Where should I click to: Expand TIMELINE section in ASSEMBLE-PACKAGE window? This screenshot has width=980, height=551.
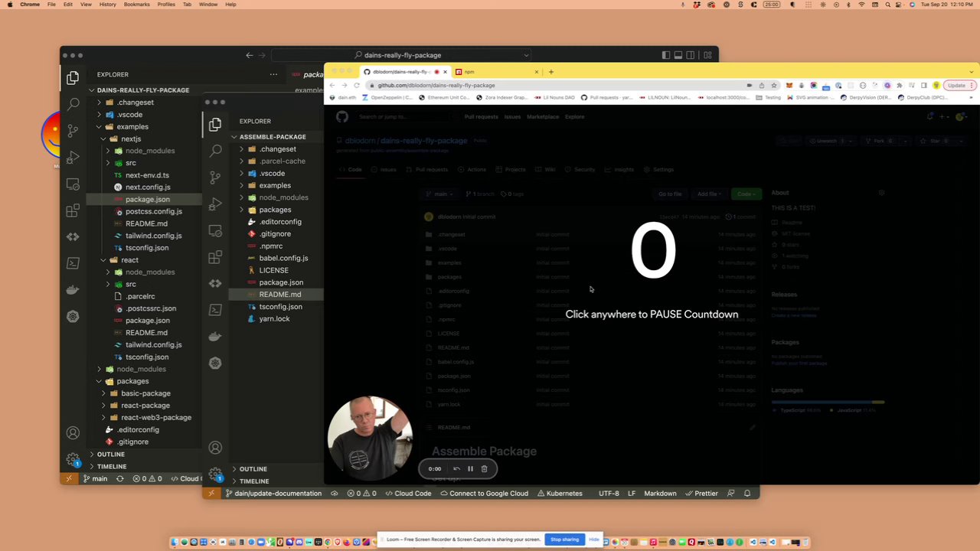(x=253, y=481)
